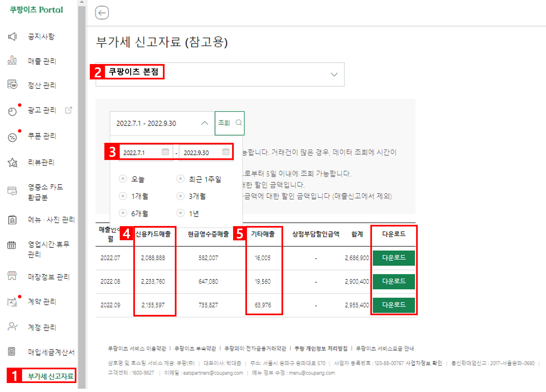Click the 현금영수증매출 value 735,827

(x=208, y=305)
